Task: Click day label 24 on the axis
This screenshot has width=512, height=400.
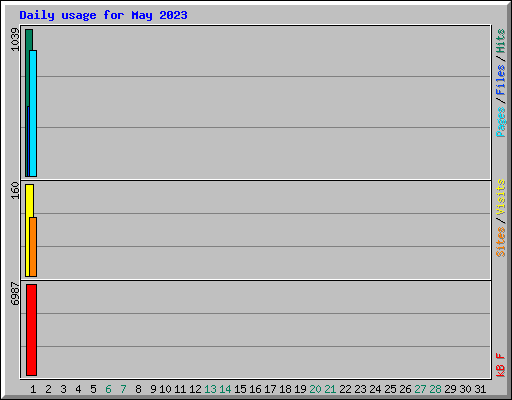Action: click(x=375, y=389)
